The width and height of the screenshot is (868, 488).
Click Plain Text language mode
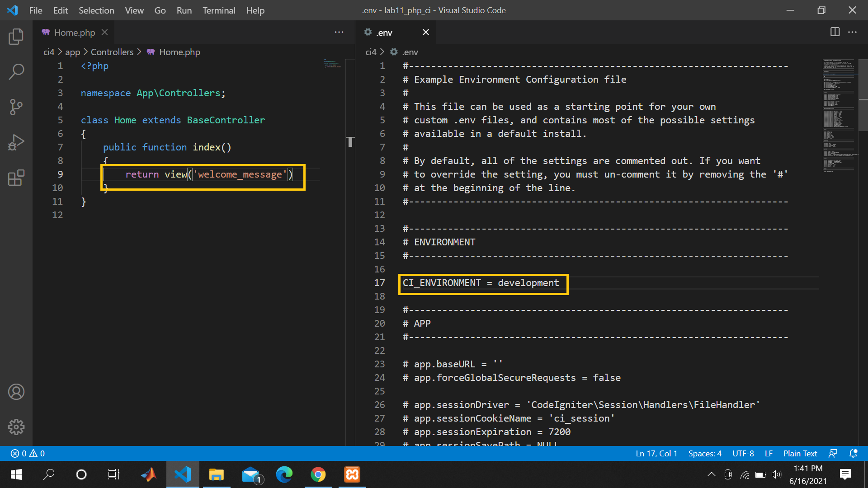click(800, 453)
